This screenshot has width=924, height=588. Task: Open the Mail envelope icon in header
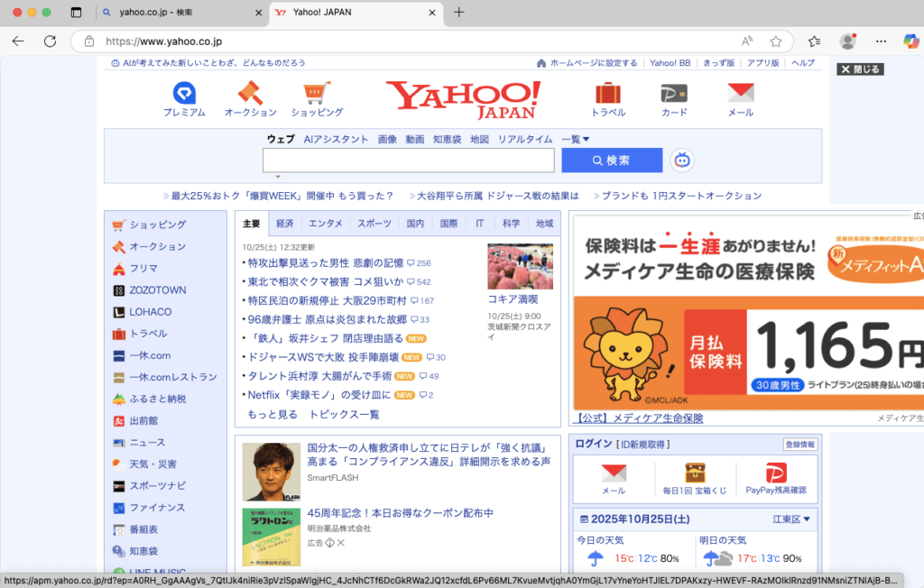tap(741, 93)
